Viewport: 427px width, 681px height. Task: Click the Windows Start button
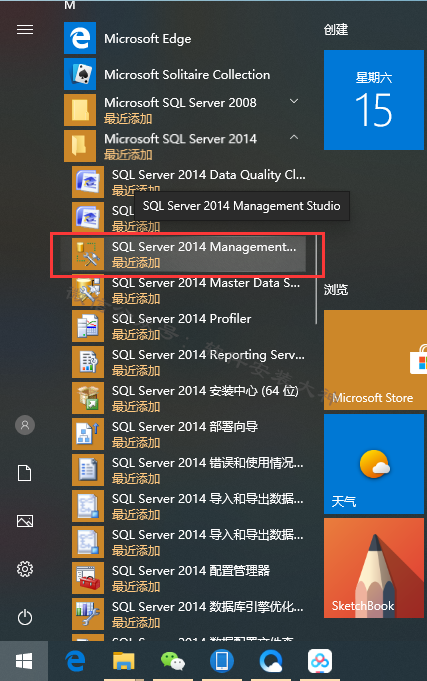click(24, 661)
